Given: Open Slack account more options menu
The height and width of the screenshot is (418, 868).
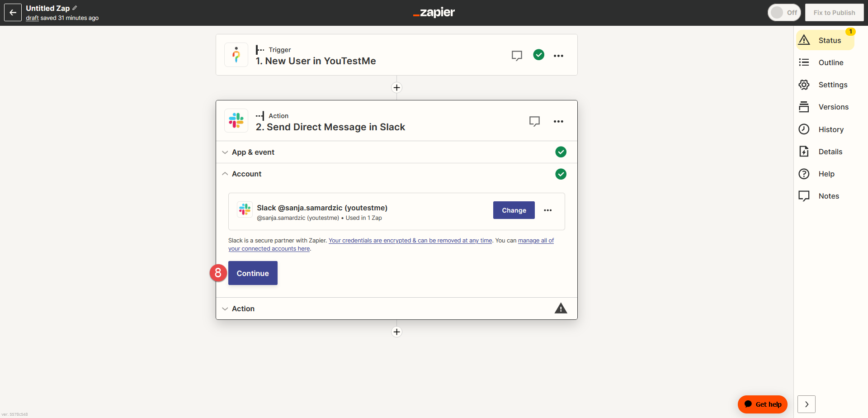Looking at the screenshot, I should [547, 210].
